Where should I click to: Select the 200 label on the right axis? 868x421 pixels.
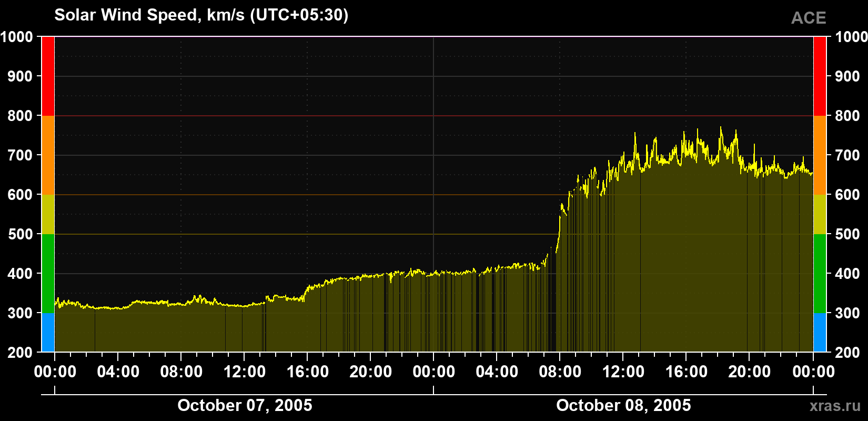point(847,353)
